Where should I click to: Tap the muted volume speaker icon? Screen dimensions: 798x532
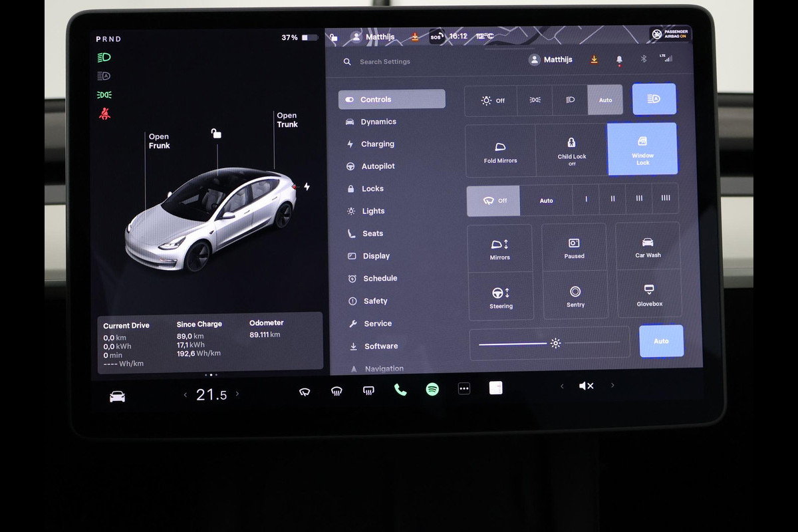[586, 386]
